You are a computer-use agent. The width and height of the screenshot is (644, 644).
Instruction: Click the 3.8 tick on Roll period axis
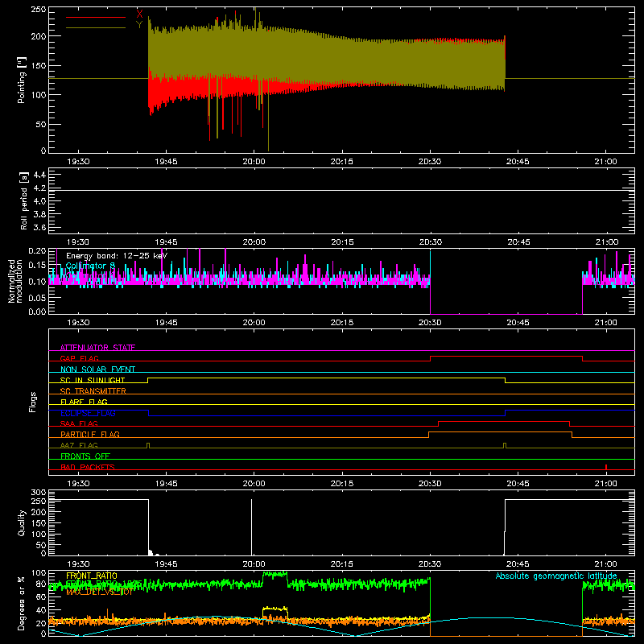coord(39,214)
